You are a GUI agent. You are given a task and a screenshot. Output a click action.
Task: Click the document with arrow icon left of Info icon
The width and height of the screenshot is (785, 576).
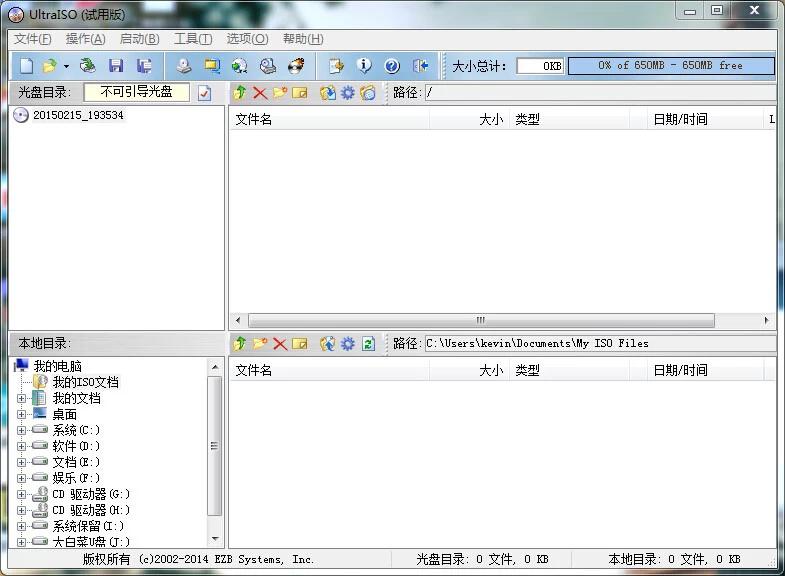click(x=336, y=66)
